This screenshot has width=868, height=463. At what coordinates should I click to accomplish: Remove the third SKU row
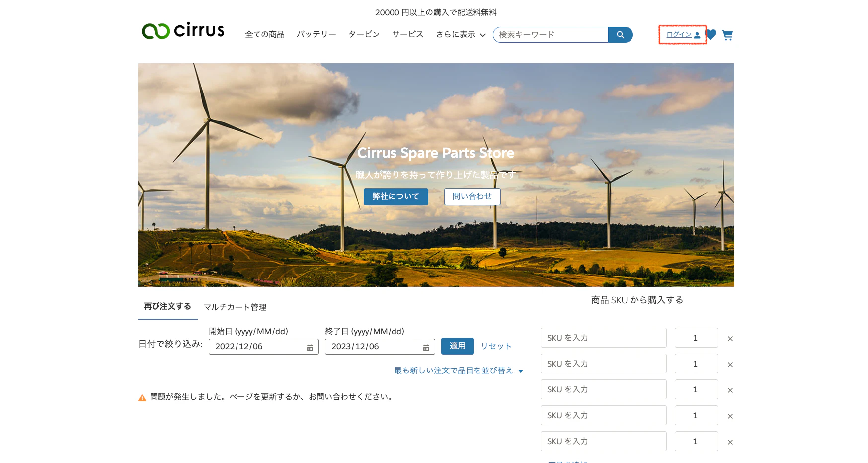click(730, 390)
